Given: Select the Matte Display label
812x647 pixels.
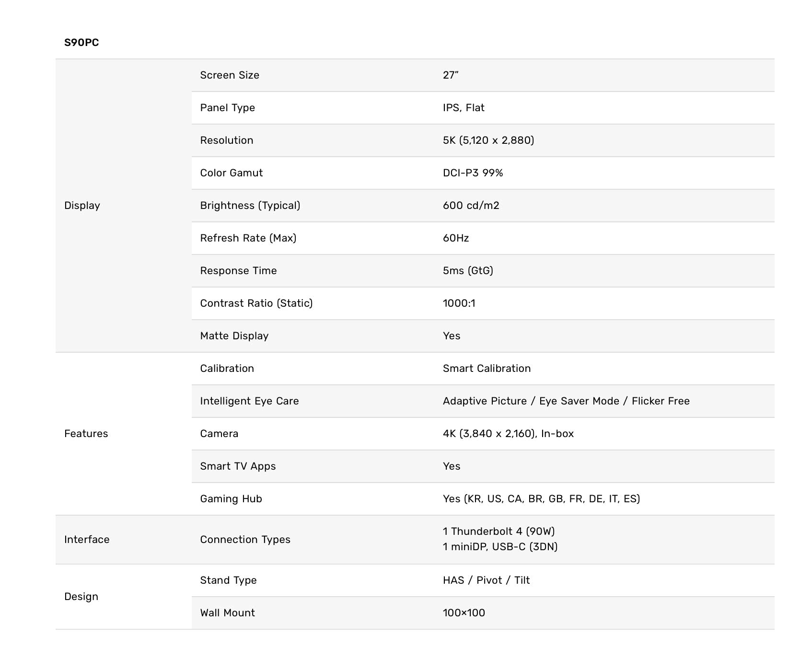Looking at the screenshot, I should [234, 336].
